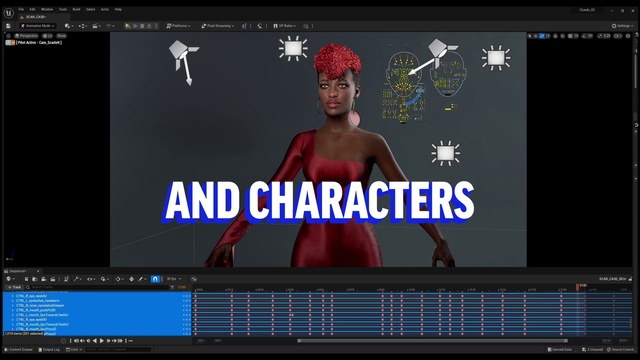This screenshot has width=640, height=360.
Task: Play the sequence forward
Action: (x=102, y=340)
